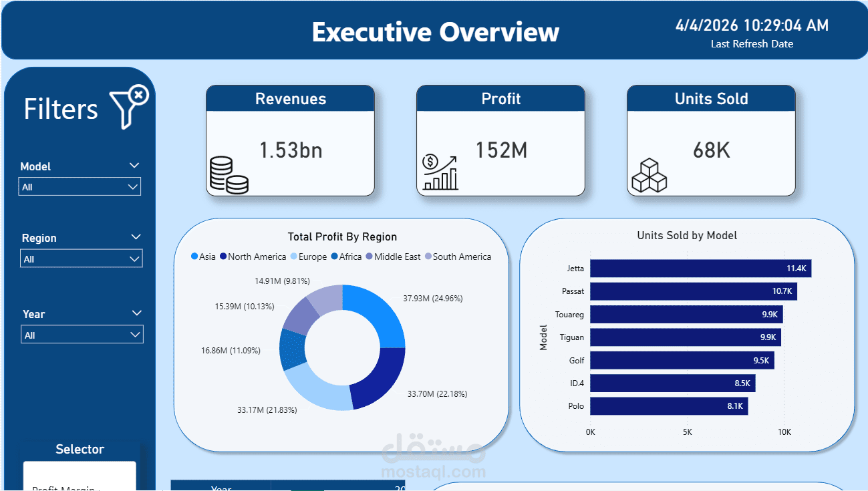
Task: Select the Jetta bar
Action: click(x=700, y=269)
